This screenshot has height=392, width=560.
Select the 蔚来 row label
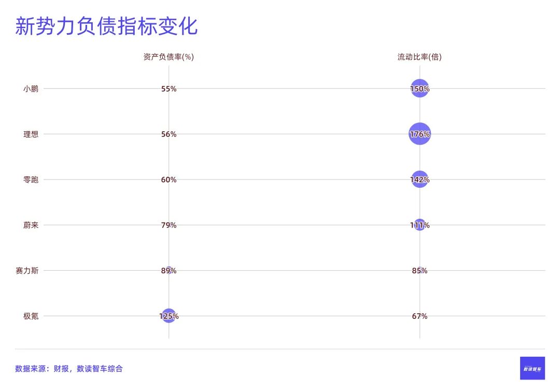pos(31,225)
